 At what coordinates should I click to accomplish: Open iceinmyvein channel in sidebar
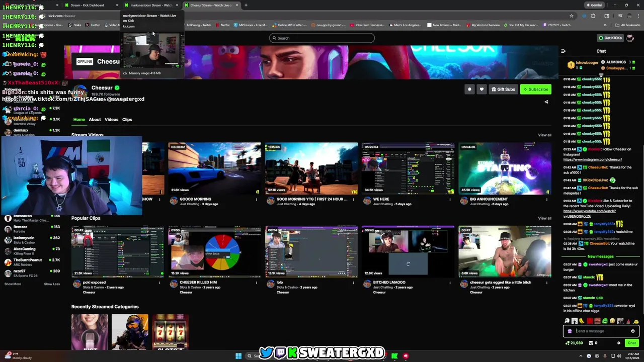click(x=31, y=240)
